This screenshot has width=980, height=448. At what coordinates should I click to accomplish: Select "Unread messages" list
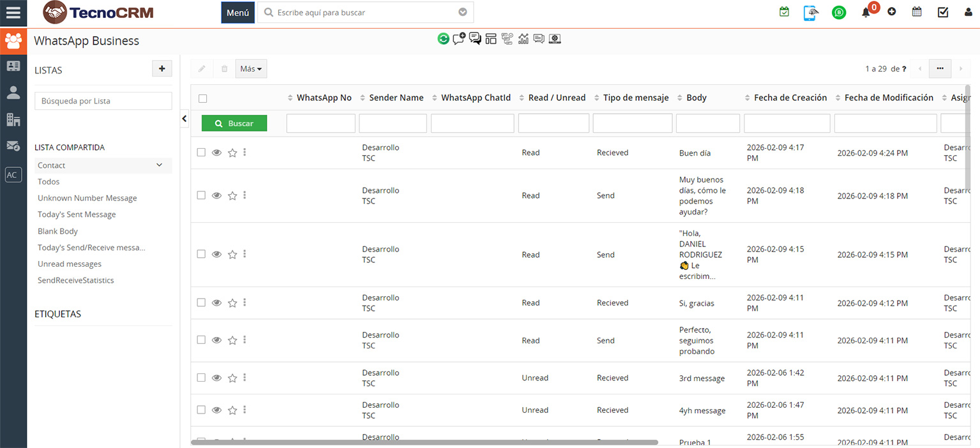pos(70,264)
